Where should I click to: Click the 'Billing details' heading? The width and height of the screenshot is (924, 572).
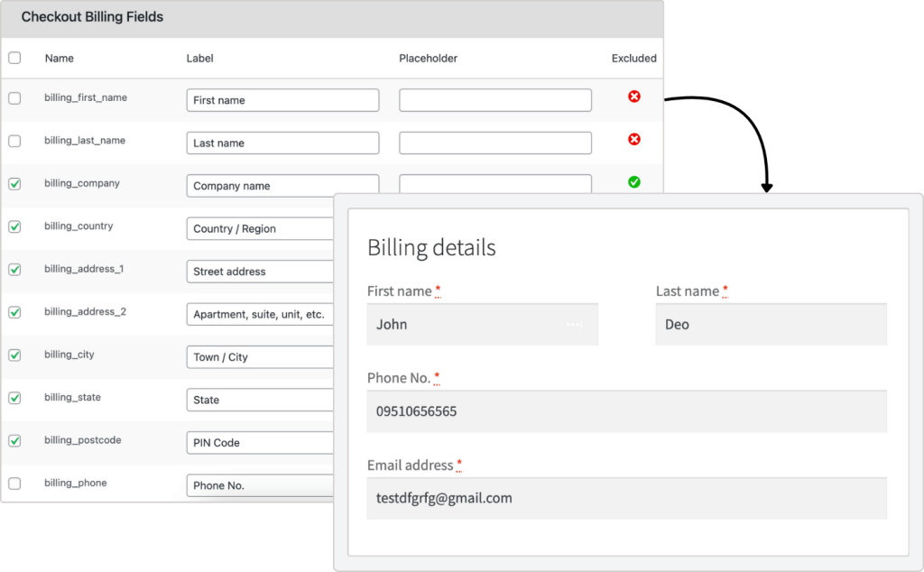point(431,247)
